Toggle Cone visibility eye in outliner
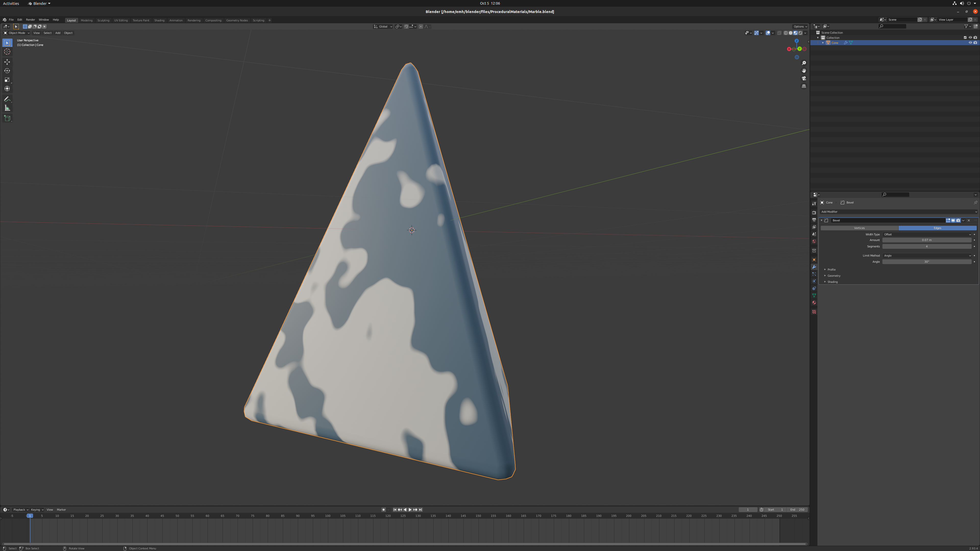This screenshot has height=551, width=980. coord(970,43)
